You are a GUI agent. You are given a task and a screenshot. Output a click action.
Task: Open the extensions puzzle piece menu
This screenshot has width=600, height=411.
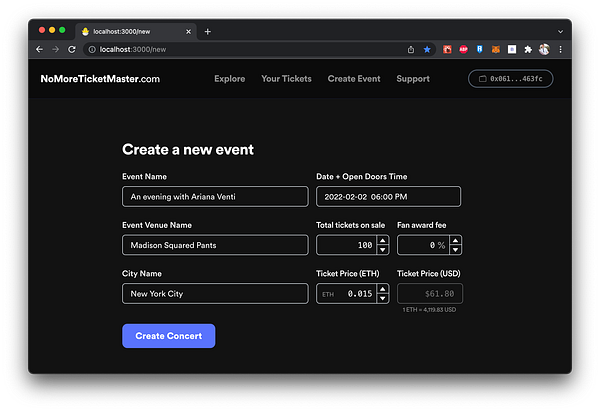[x=528, y=49]
